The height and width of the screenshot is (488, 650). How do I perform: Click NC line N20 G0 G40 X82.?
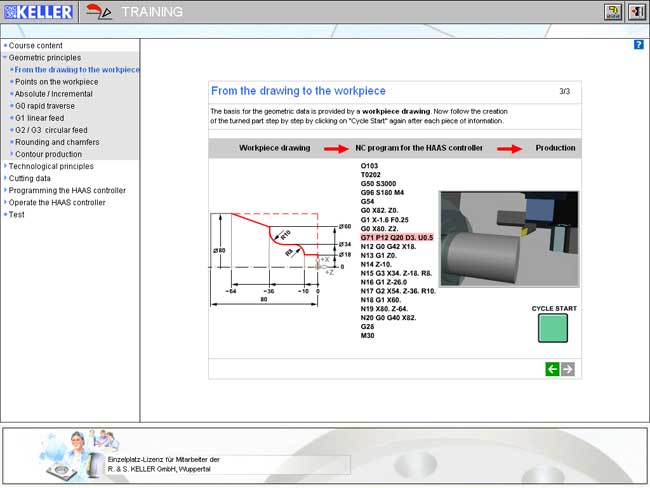(388, 318)
